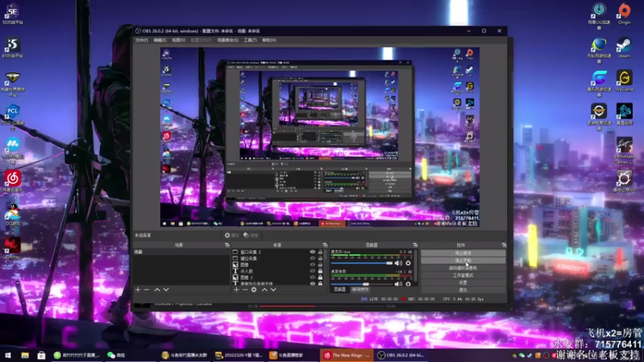Mute 麦克风/Aux with its speaker icon
The image size is (644, 362).
398,263
